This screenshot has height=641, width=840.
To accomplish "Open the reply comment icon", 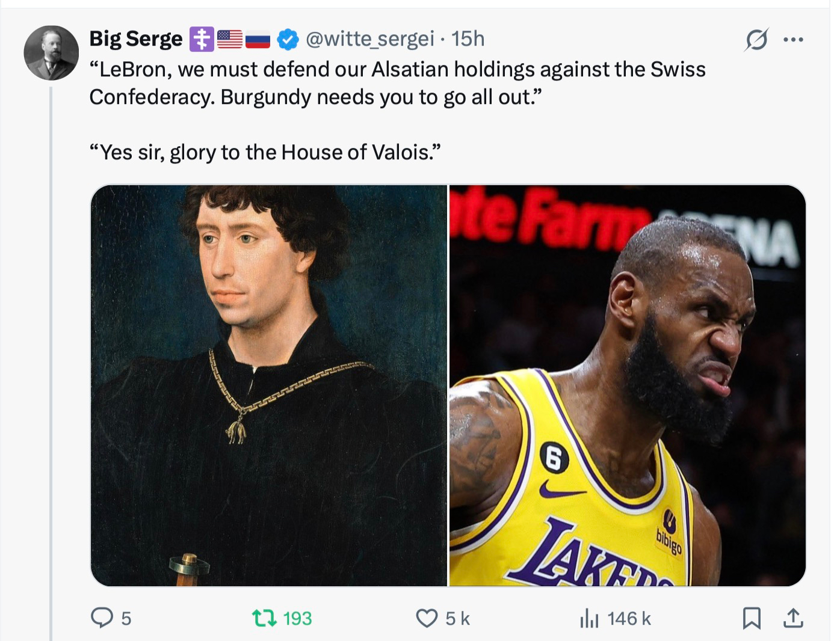I will tap(102, 618).
